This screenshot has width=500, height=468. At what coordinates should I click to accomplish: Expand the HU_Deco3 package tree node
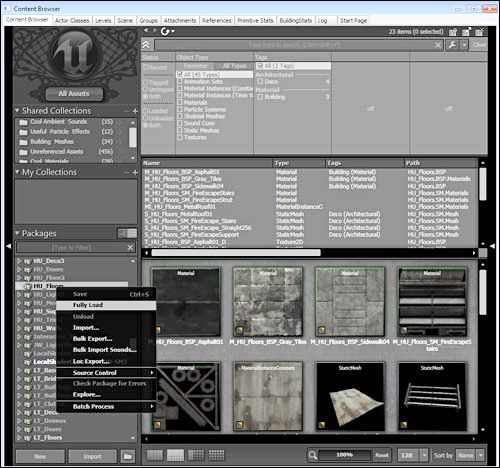point(19,261)
